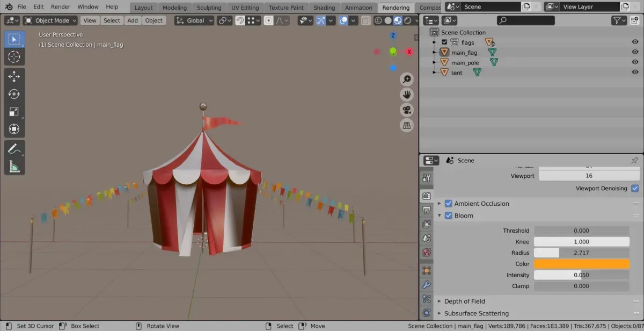This screenshot has height=331, width=644.
Task: Click the Bloom Radius slider
Action: click(x=581, y=253)
